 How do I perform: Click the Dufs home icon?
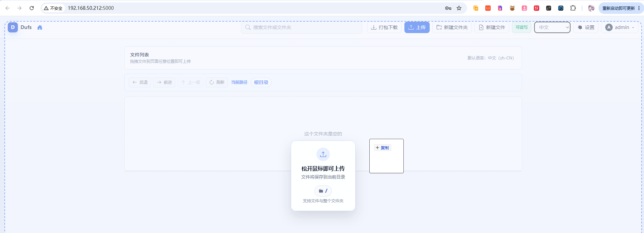[x=40, y=27]
